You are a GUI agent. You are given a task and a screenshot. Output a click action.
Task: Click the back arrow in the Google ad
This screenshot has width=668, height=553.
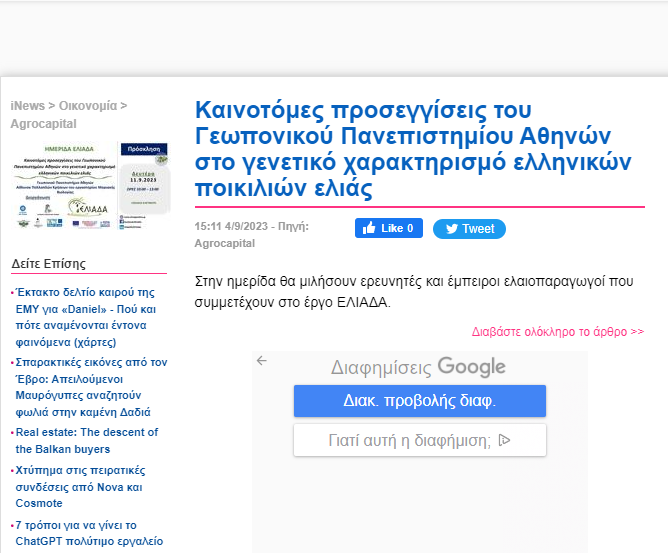coord(262,361)
